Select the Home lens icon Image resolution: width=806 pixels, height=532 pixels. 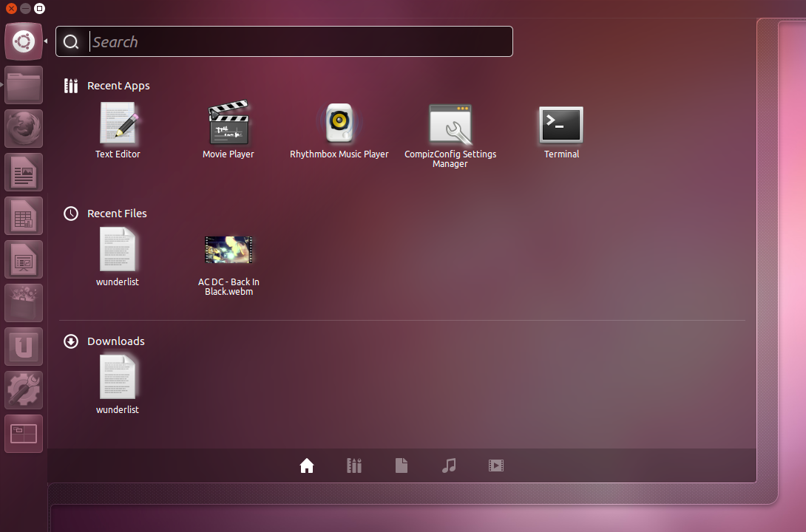(x=307, y=465)
